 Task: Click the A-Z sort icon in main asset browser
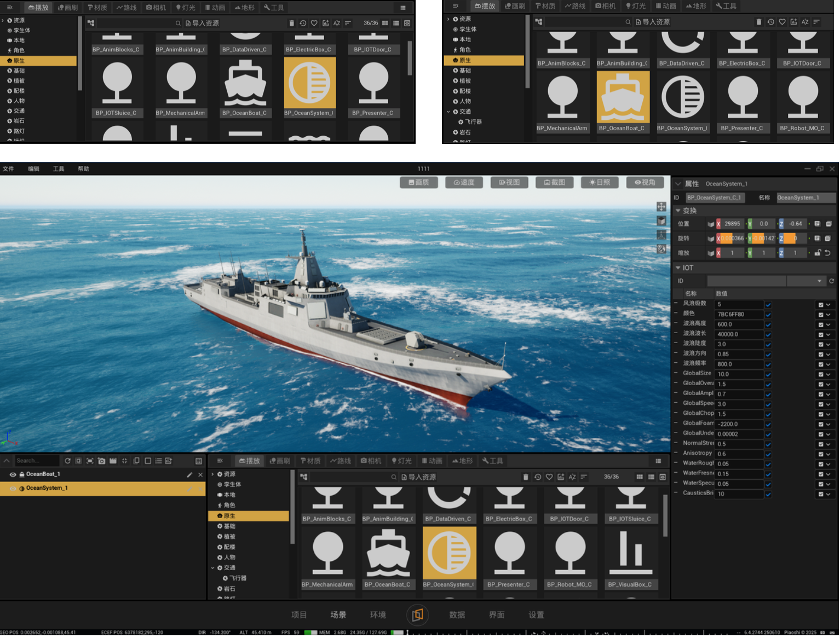click(572, 477)
